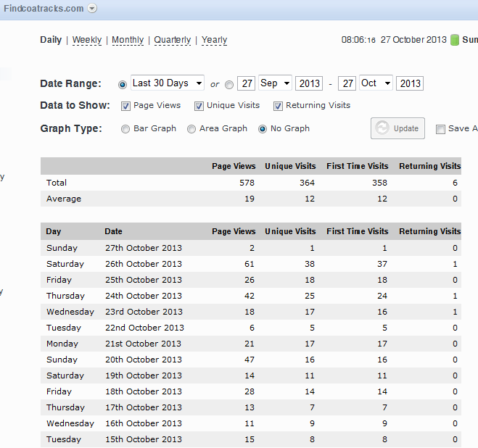The image size is (478, 448).
Task: Tick the Save As checkbox
Action: [x=440, y=129]
